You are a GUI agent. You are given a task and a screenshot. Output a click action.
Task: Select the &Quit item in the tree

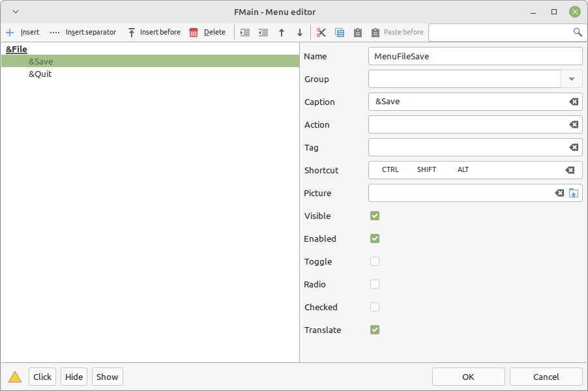point(40,74)
